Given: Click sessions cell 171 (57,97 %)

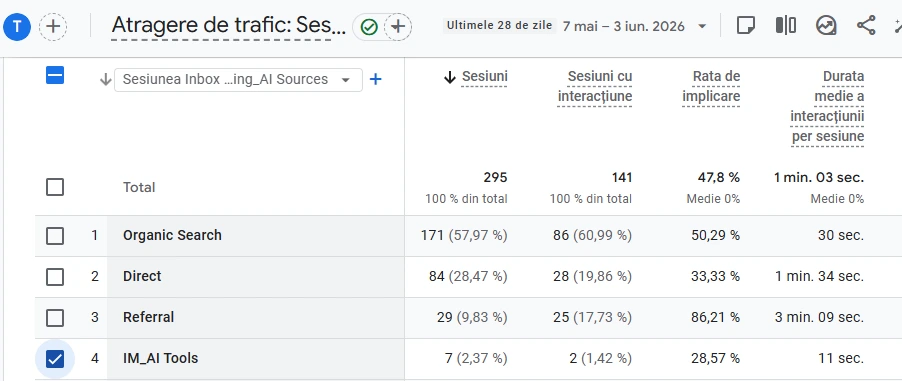Looking at the screenshot, I should tap(464, 235).
